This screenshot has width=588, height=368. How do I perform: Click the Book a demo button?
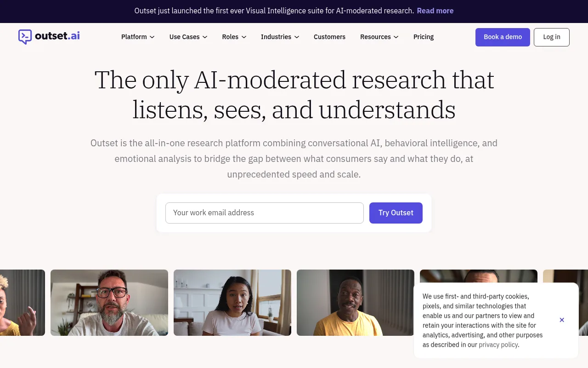[503, 37]
